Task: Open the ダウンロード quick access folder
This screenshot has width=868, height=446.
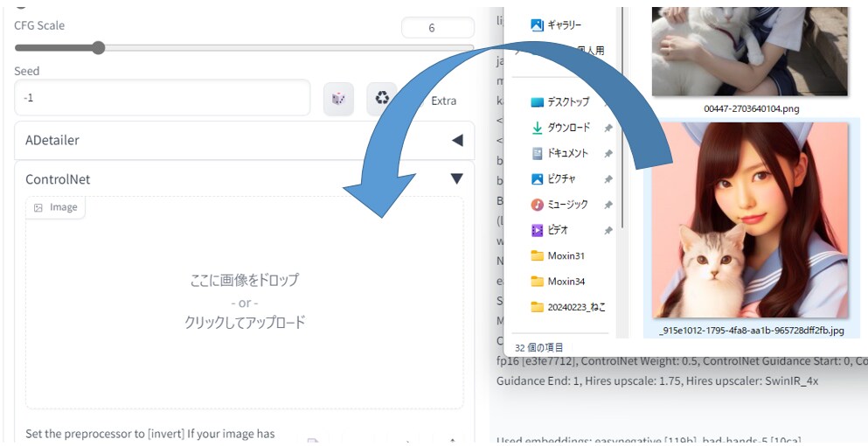Action: (568, 128)
